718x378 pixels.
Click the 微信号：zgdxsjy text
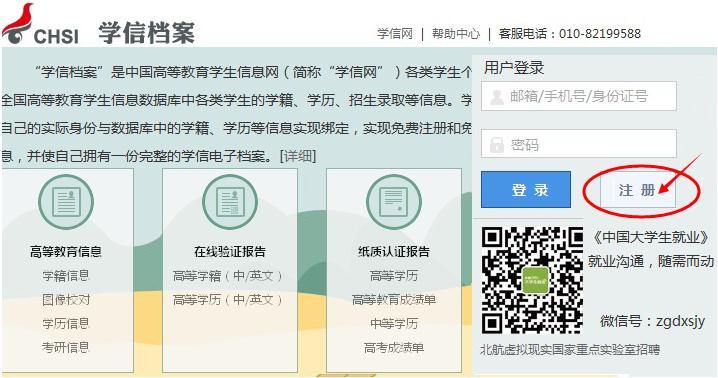coord(653,321)
